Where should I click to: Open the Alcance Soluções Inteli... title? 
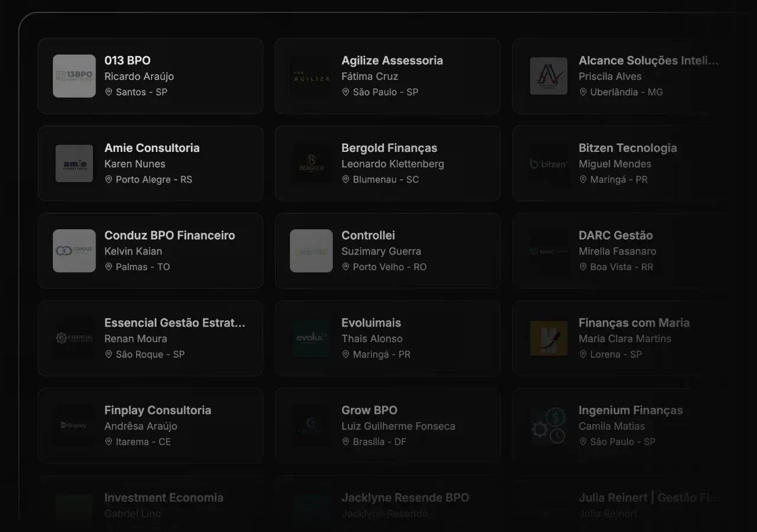tap(649, 60)
